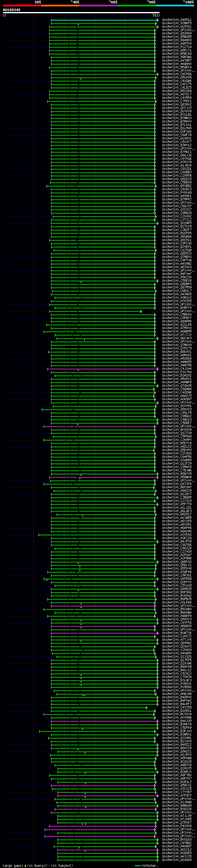Click UniRef100_Q0TJU3 hit name
197x868 pixels.
(176, 108)
